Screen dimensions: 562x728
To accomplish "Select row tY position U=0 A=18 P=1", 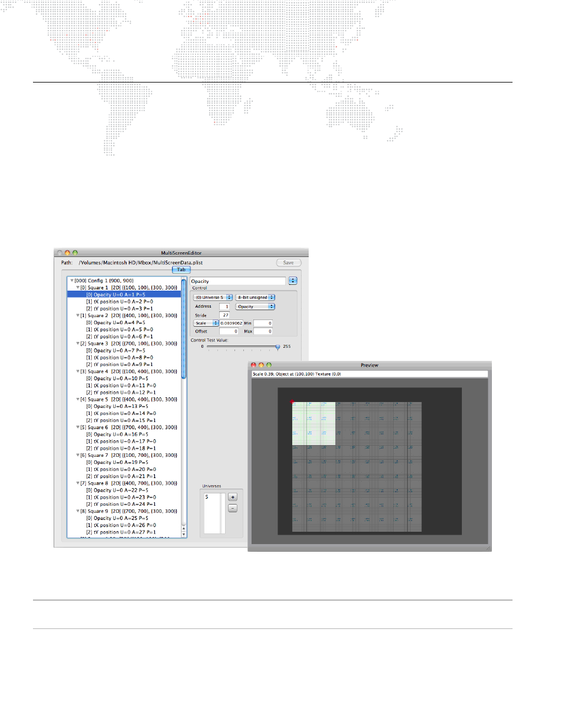I will (124, 449).
